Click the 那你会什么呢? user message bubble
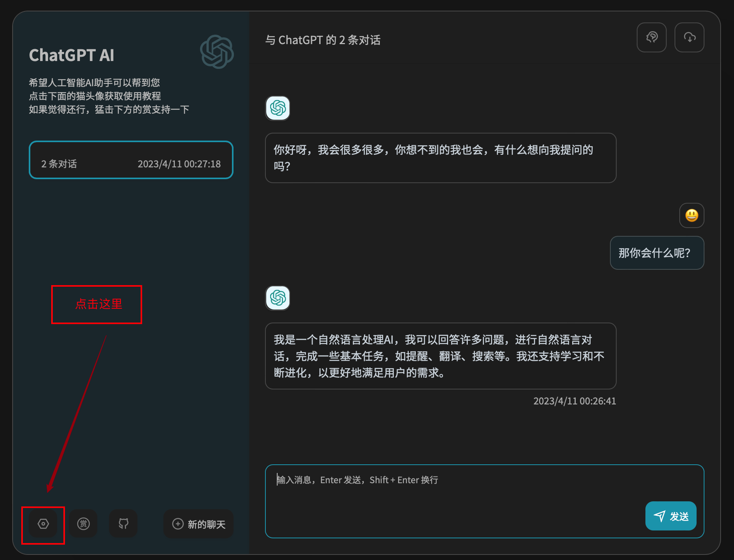The image size is (734, 560). (x=657, y=253)
